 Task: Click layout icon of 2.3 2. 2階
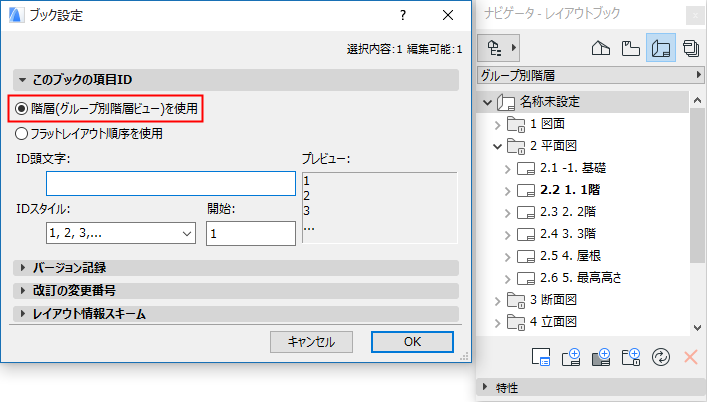(x=526, y=212)
